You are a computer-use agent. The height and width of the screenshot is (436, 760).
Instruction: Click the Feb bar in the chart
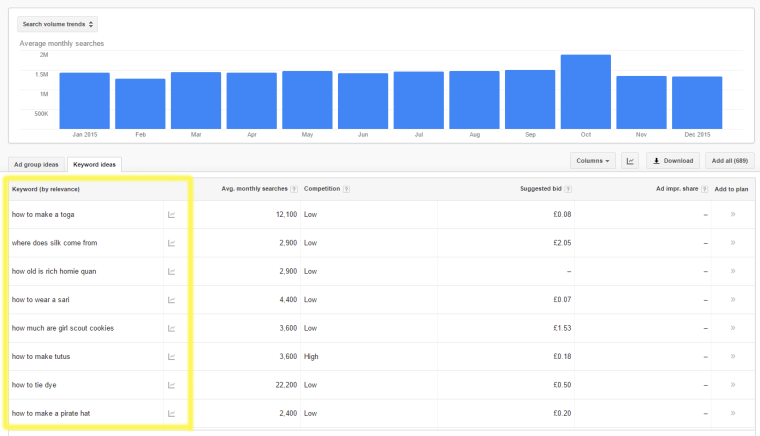point(140,104)
